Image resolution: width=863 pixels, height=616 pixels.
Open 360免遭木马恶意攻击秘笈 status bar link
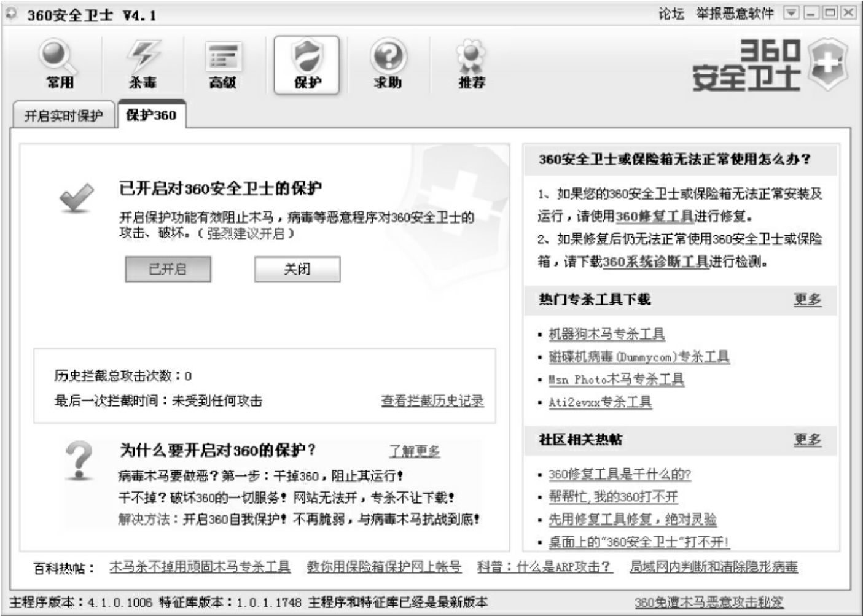coord(709,602)
